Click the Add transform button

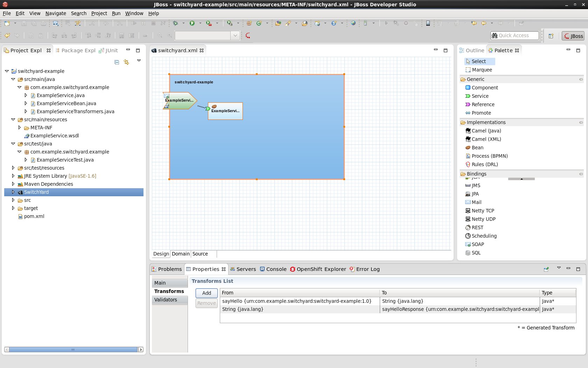click(206, 293)
